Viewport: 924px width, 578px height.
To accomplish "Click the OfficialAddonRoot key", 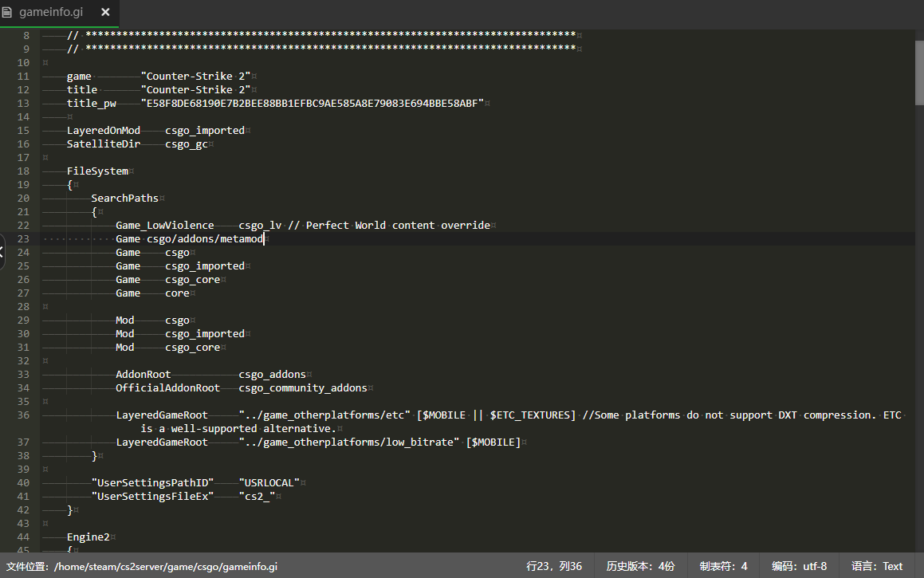I will pyautogui.click(x=168, y=387).
